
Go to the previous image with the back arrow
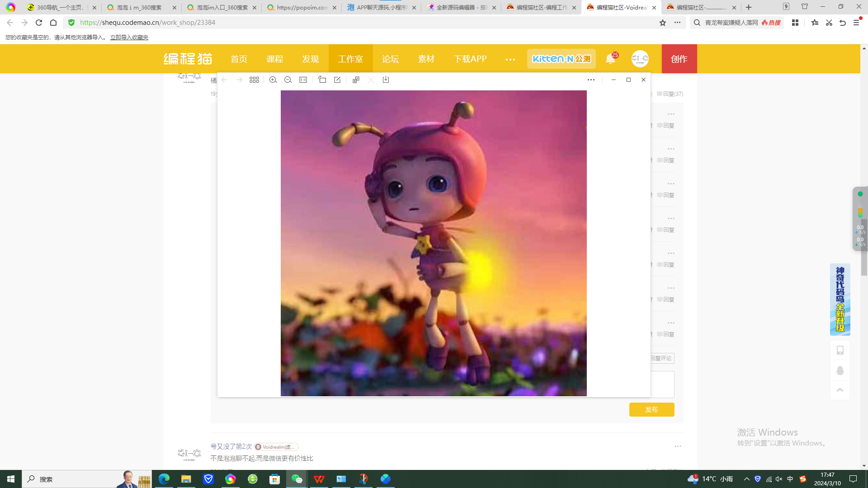[x=225, y=80]
